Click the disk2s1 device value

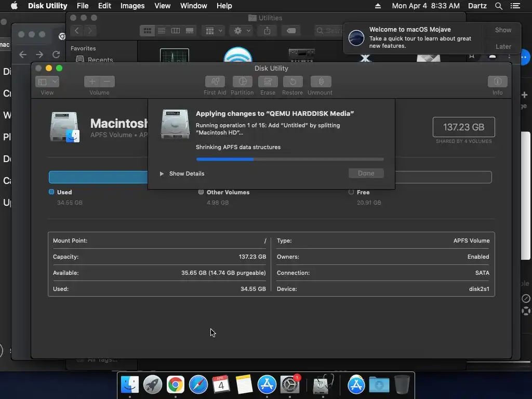point(479,289)
